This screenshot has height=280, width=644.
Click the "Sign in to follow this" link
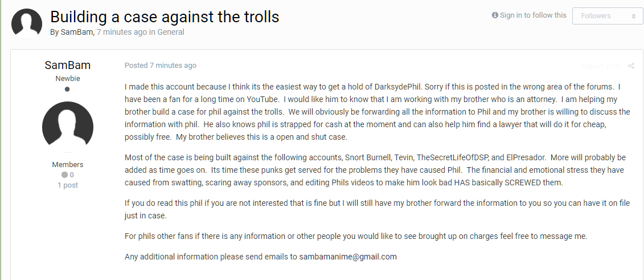[533, 15]
